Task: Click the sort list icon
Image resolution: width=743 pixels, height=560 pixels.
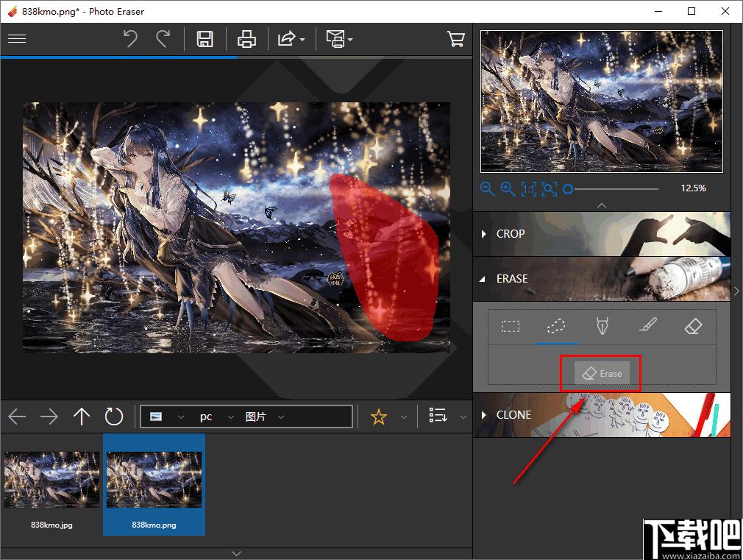Action: point(438,415)
